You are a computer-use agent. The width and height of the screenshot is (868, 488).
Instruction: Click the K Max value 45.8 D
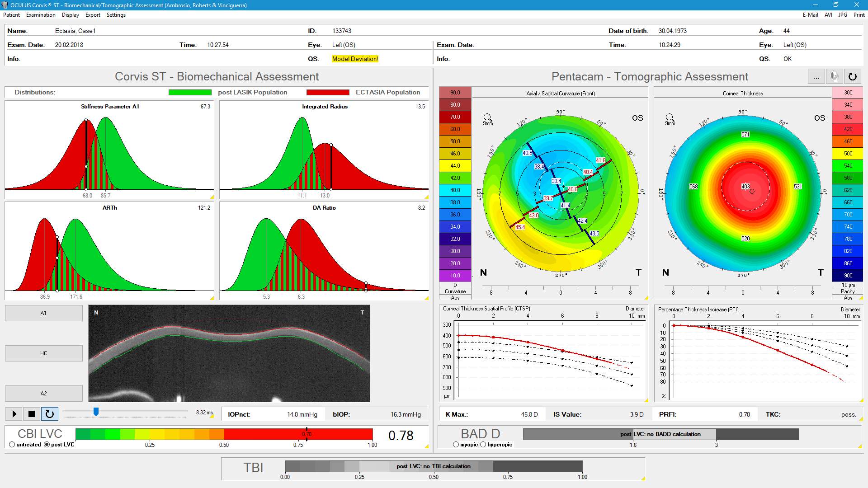pos(529,414)
